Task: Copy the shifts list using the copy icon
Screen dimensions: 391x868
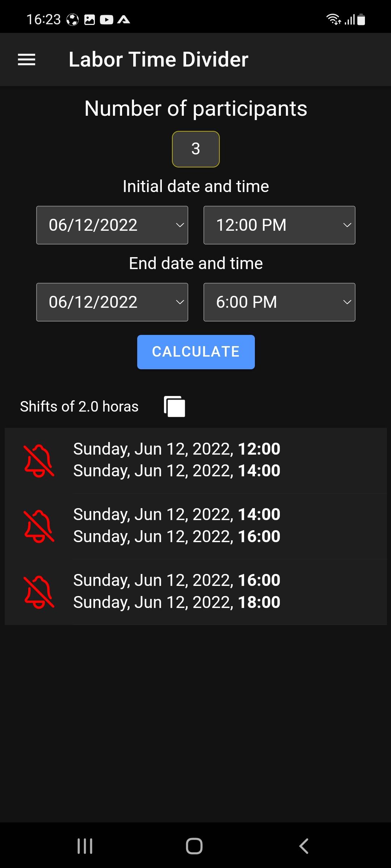Action: [175, 407]
